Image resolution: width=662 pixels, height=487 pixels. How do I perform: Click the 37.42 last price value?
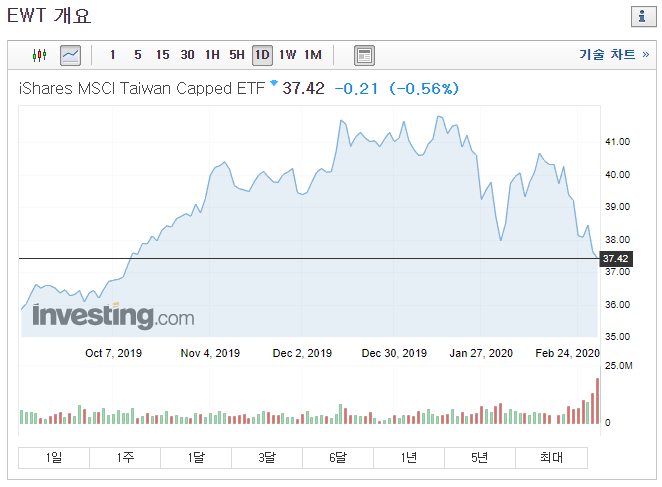303,89
